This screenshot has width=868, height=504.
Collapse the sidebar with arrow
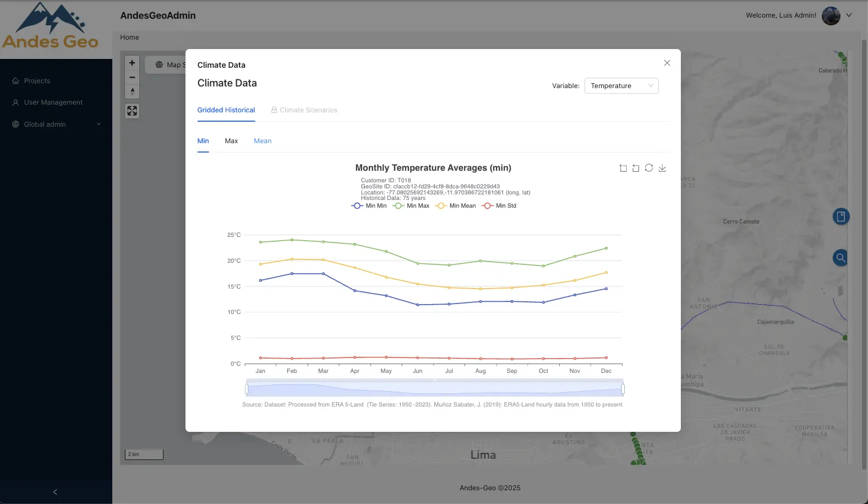(x=55, y=492)
